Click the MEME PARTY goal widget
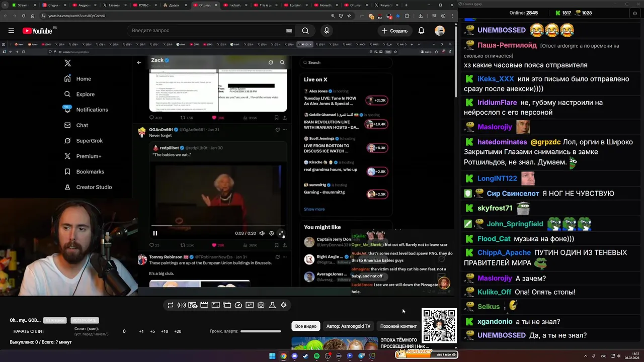Image resolution: width=644 pixels, height=362 pixels. [427, 354]
